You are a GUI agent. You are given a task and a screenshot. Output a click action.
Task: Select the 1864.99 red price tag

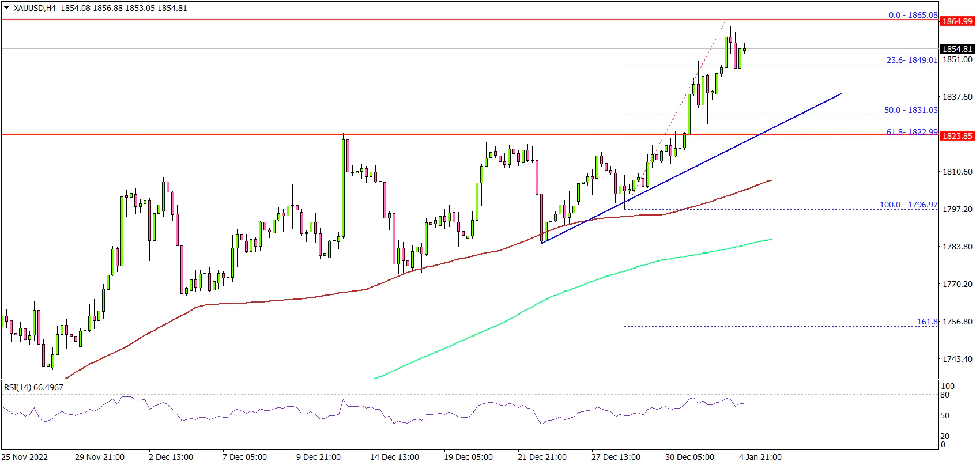(957, 21)
